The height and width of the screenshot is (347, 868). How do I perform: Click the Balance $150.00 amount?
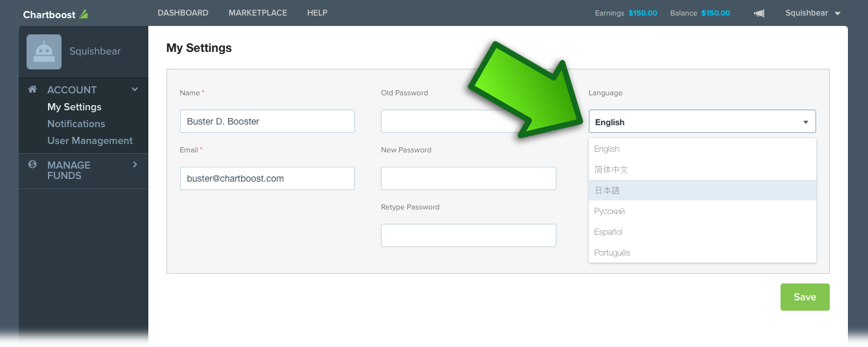coord(716,13)
